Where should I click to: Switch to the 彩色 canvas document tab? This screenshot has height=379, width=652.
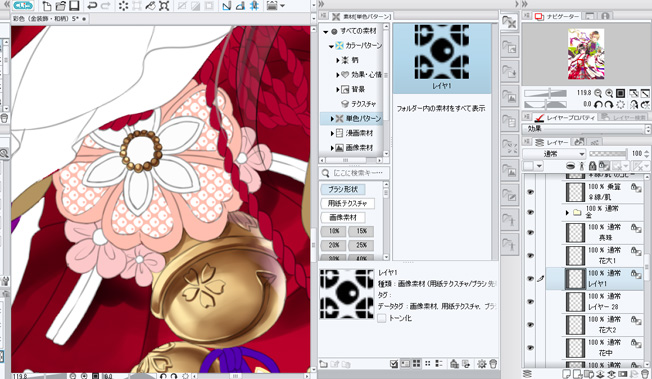tap(49, 19)
